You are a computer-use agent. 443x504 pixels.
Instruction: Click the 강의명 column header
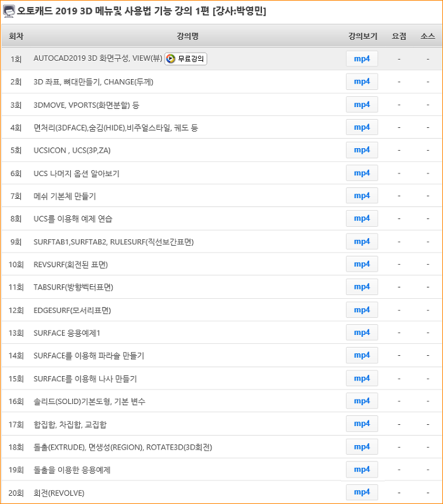[x=187, y=36]
